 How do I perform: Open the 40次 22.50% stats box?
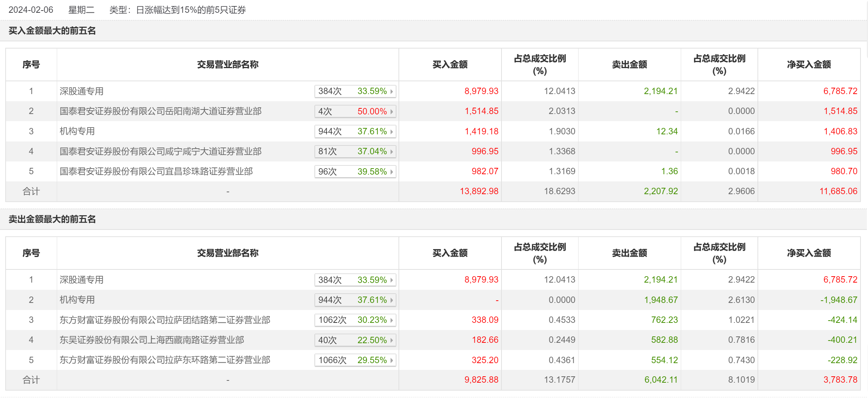(x=355, y=340)
